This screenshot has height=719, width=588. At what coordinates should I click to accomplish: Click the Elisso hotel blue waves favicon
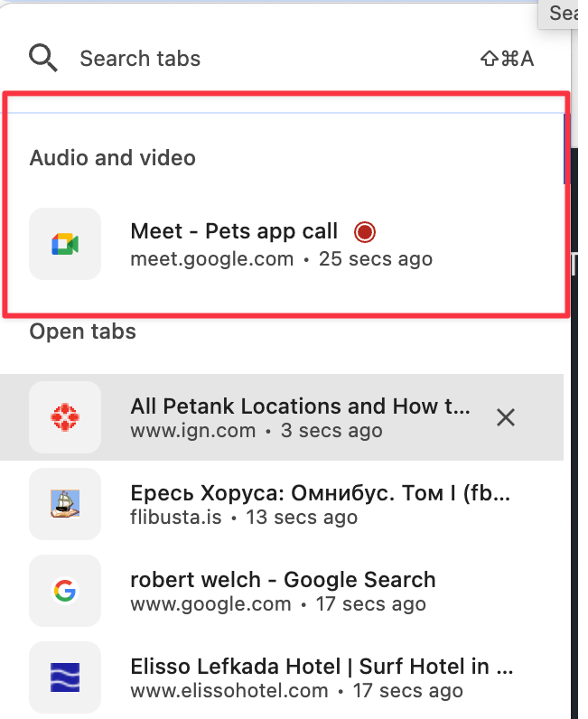(x=65, y=677)
